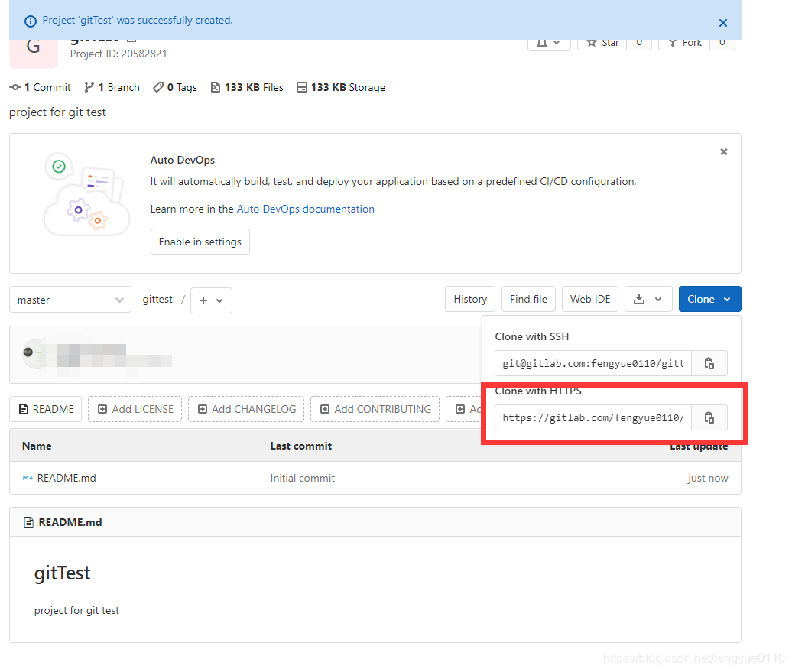Expand the plus menu next to gittest
792x672 pixels.
coord(211,300)
